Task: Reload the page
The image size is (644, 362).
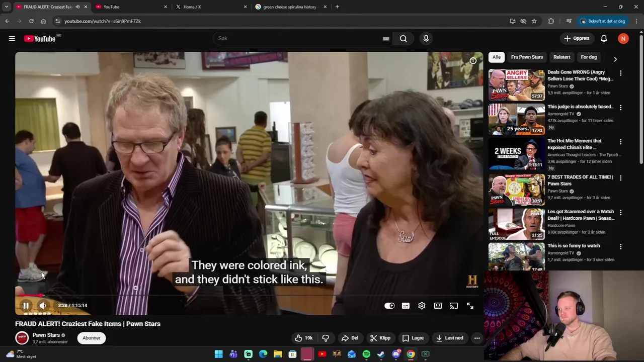Action: tap(31, 21)
